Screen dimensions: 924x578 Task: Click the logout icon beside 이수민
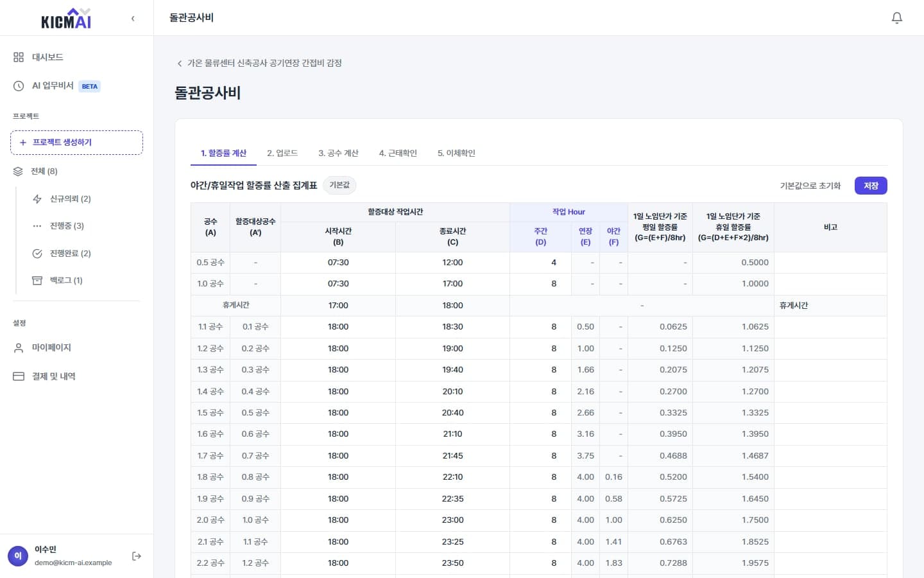click(137, 556)
